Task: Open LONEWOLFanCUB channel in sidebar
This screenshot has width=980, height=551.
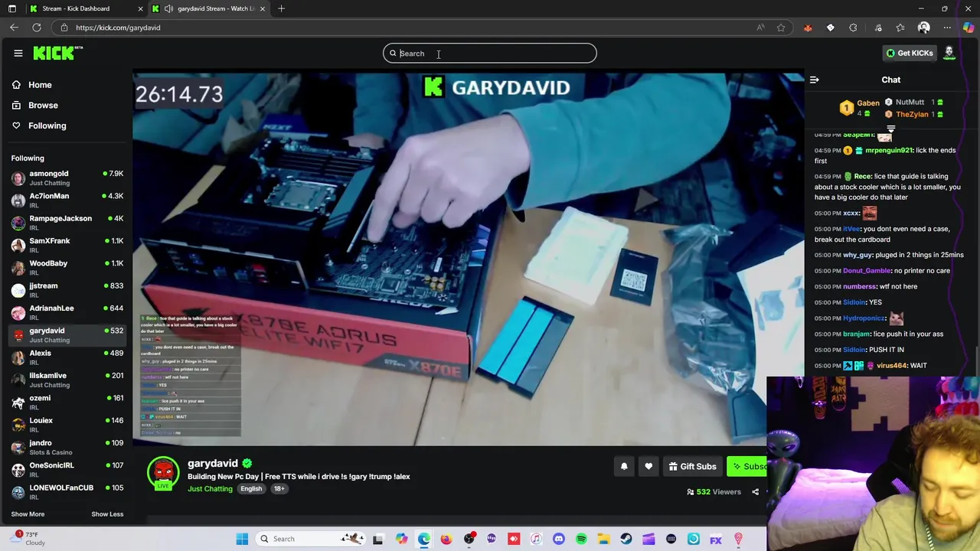Action: click(x=67, y=492)
